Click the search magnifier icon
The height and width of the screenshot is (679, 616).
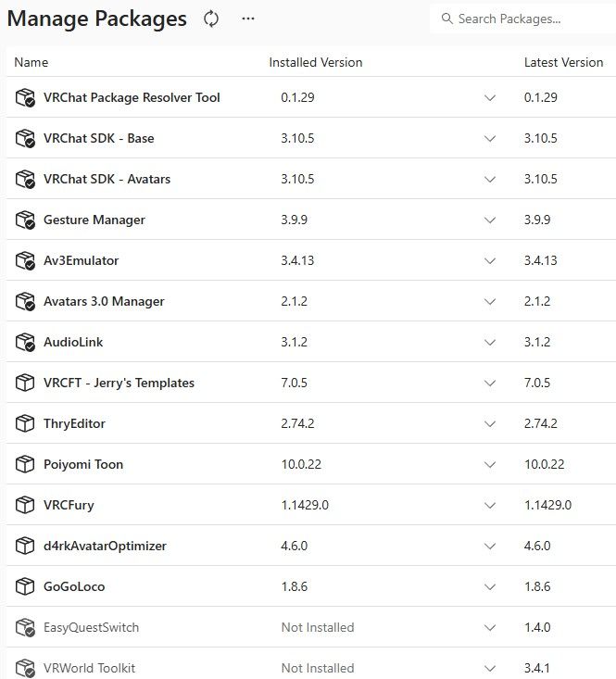click(x=446, y=19)
